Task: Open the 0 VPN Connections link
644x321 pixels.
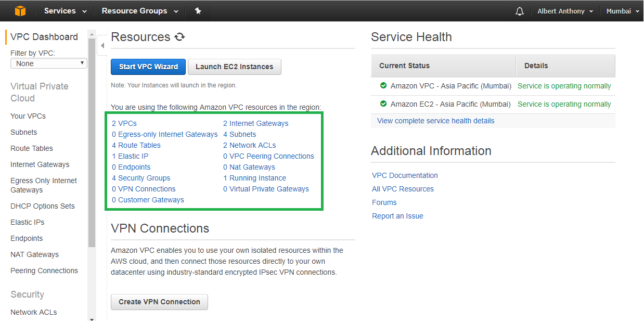Action: click(144, 189)
